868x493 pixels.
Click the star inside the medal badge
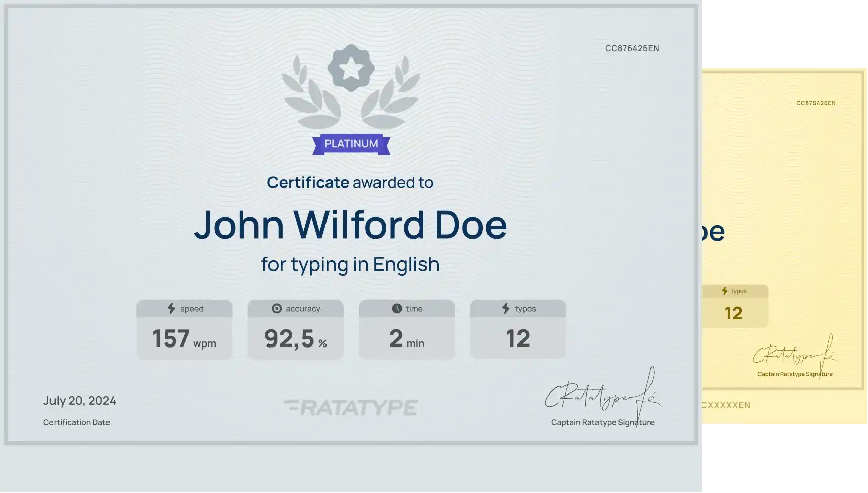click(x=351, y=69)
